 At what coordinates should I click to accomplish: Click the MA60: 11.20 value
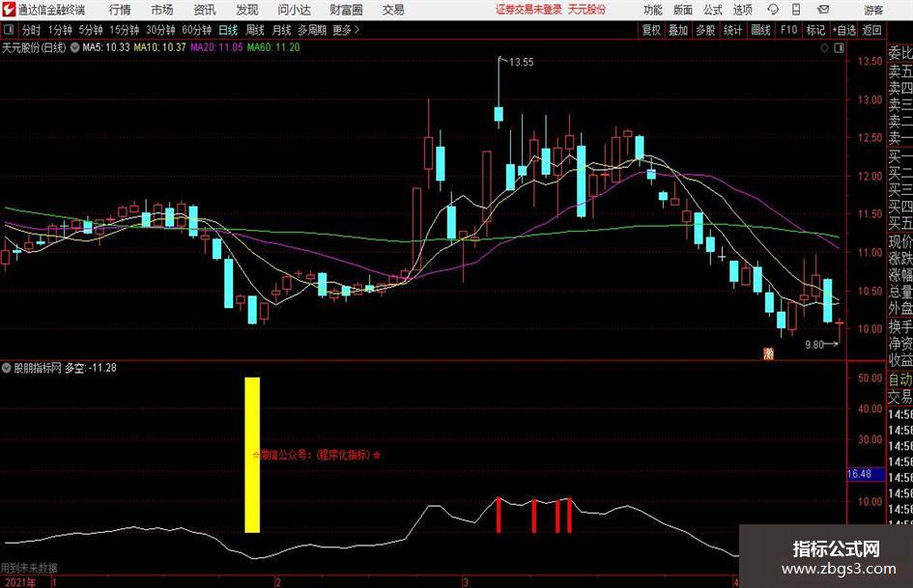[273, 47]
